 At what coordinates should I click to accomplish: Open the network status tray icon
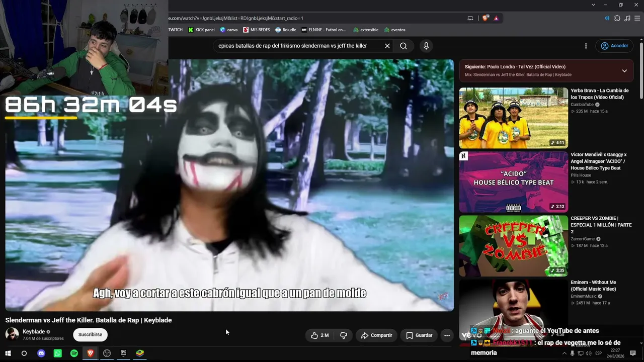tap(581, 353)
